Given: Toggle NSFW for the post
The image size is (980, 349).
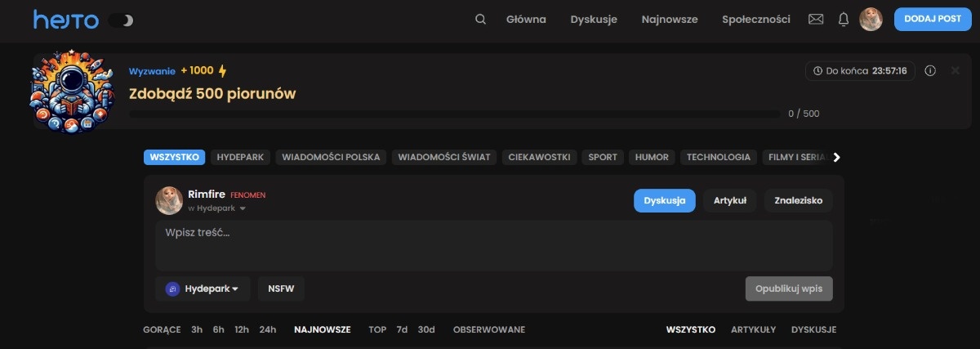Looking at the screenshot, I should [281, 289].
